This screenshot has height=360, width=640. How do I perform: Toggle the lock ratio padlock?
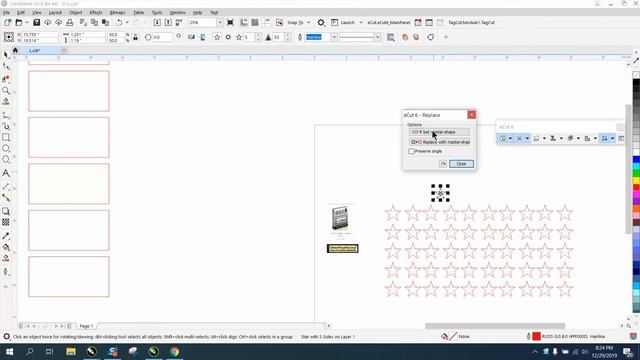[x=136, y=37]
